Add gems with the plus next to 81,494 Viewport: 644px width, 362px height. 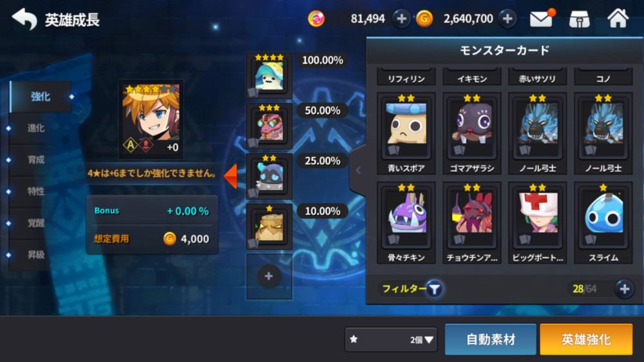402,19
